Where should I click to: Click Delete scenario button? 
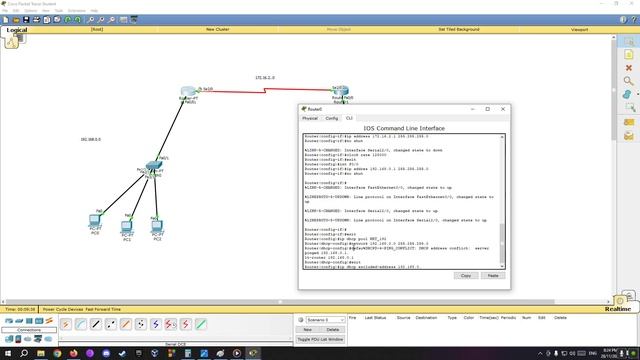coord(333,330)
